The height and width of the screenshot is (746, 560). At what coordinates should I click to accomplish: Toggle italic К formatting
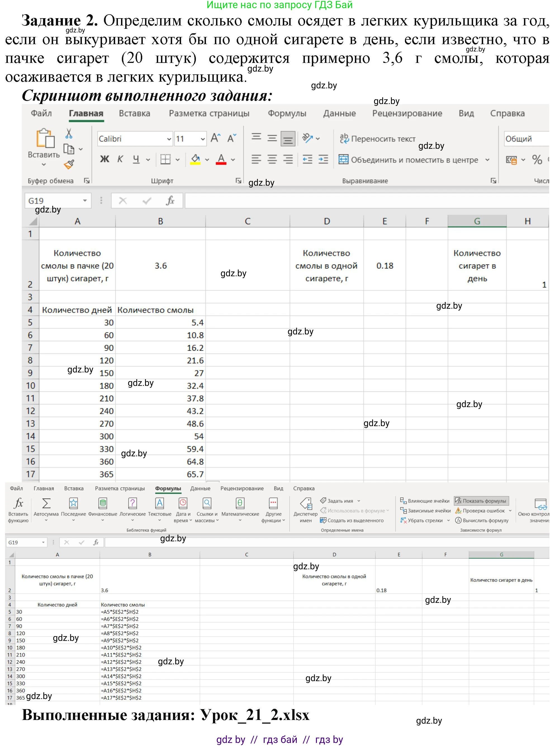[120, 159]
